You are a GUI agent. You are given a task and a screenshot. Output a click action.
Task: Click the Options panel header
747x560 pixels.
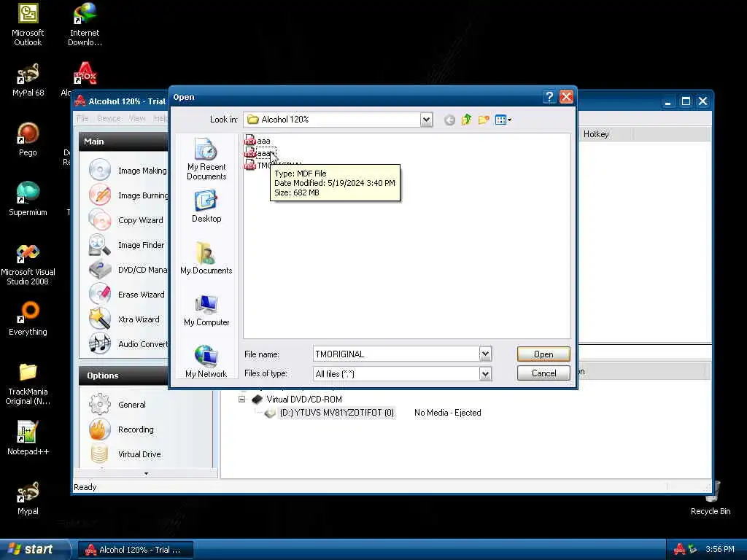pos(123,376)
